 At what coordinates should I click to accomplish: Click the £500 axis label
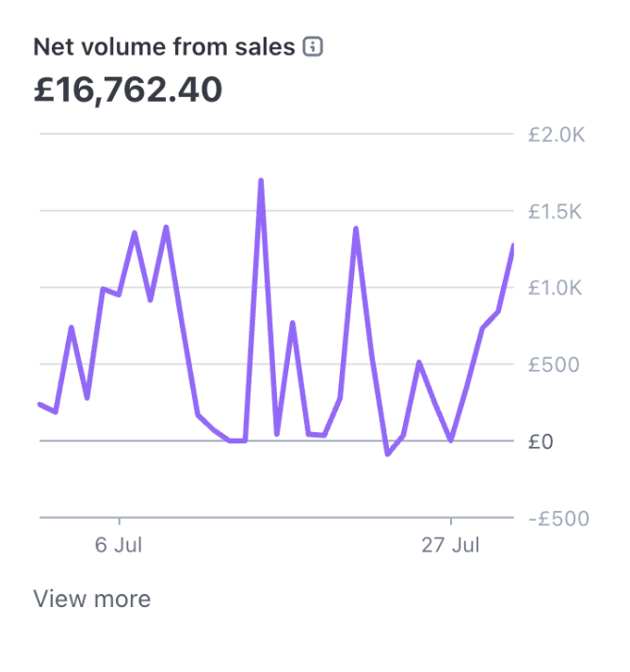(x=554, y=364)
